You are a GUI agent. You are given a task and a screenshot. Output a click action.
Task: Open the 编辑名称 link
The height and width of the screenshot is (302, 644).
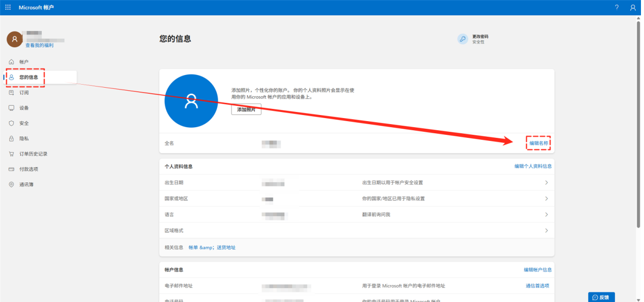coord(539,143)
